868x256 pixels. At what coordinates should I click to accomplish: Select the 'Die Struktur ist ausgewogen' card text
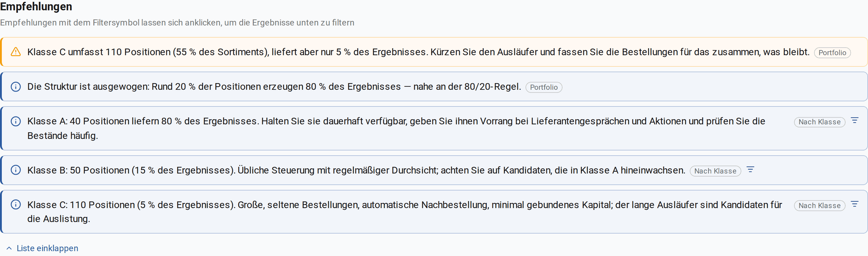tap(274, 87)
